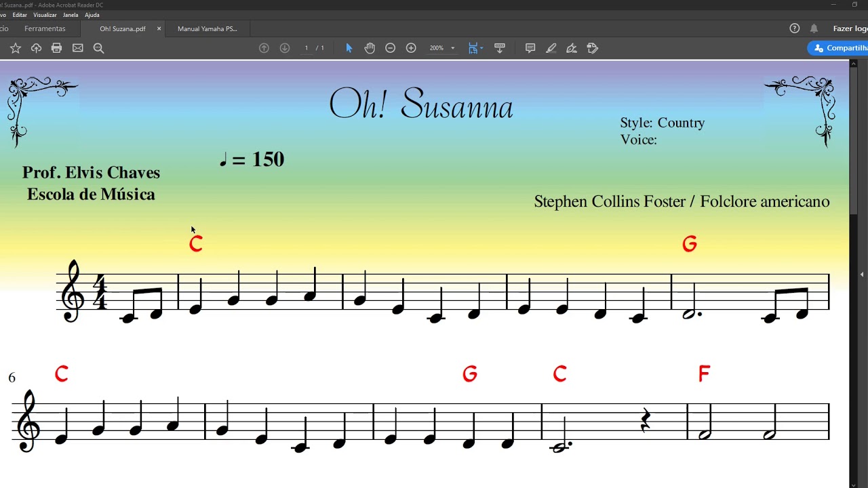Click the tempo marking = 150
Screen dimensions: 868x488
pyautogui.click(x=252, y=159)
